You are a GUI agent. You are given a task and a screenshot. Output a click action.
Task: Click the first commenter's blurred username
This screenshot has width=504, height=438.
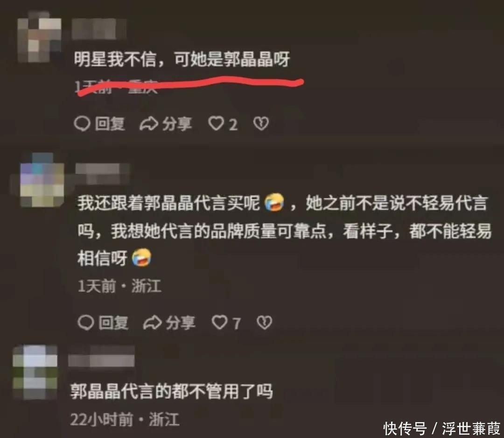98,29
